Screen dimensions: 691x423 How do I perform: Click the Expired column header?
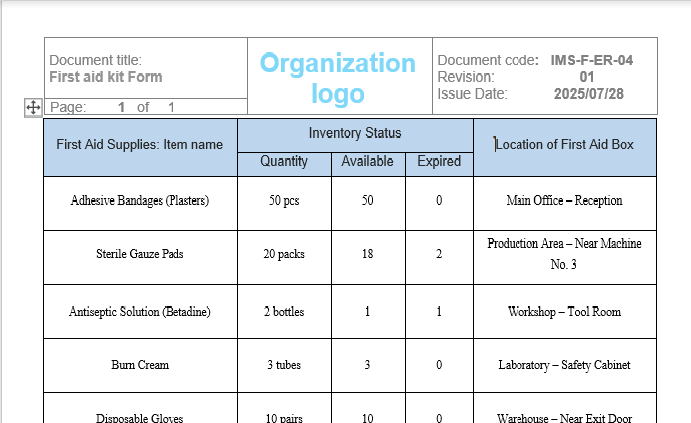point(439,161)
